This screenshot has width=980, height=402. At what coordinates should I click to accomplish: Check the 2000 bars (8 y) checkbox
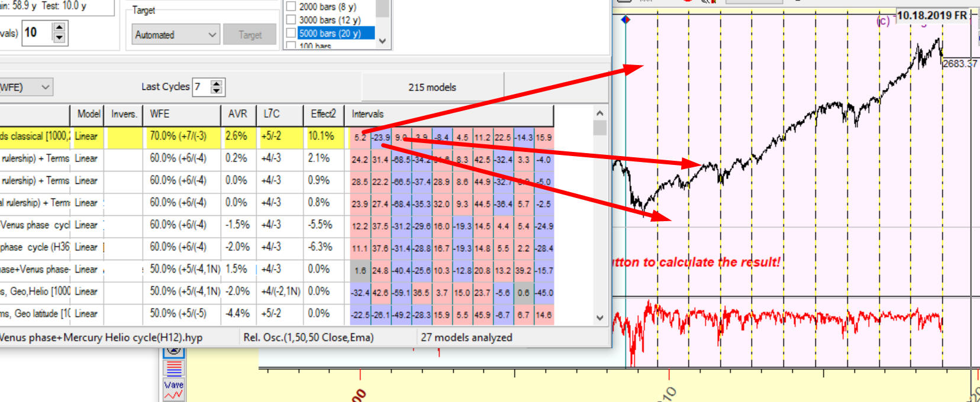click(x=291, y=7)
